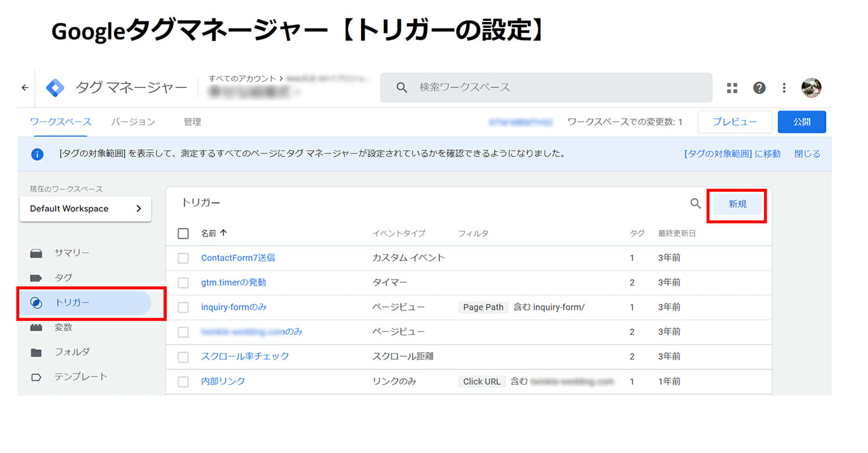Click the user profile avatar
Screen dimensions: 868x453
[x=811, y=88]
